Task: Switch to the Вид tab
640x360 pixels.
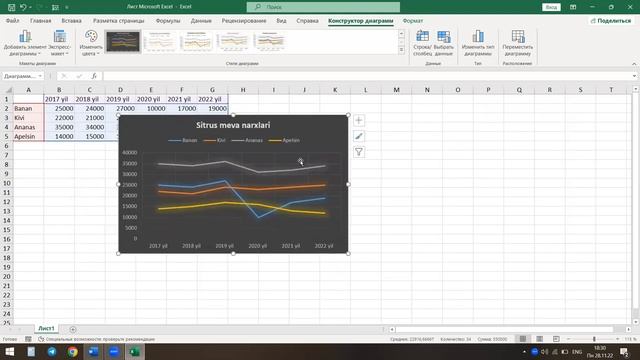Action: point(281,21)
